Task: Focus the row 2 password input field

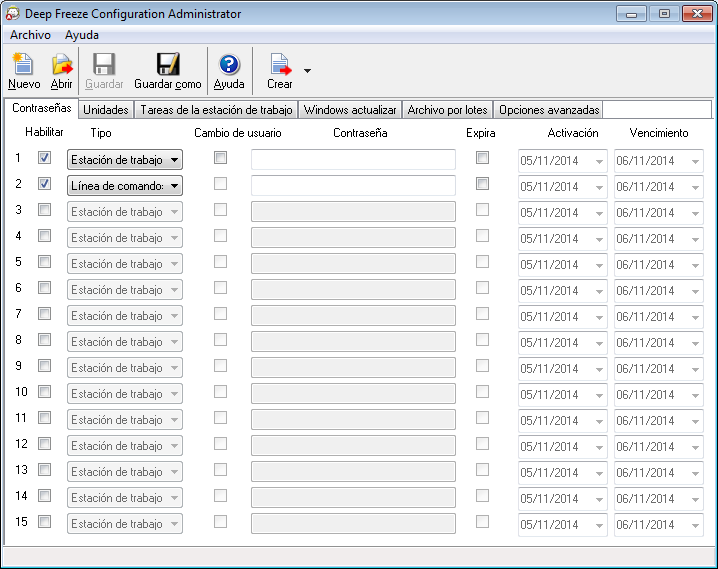Action: 353,186
